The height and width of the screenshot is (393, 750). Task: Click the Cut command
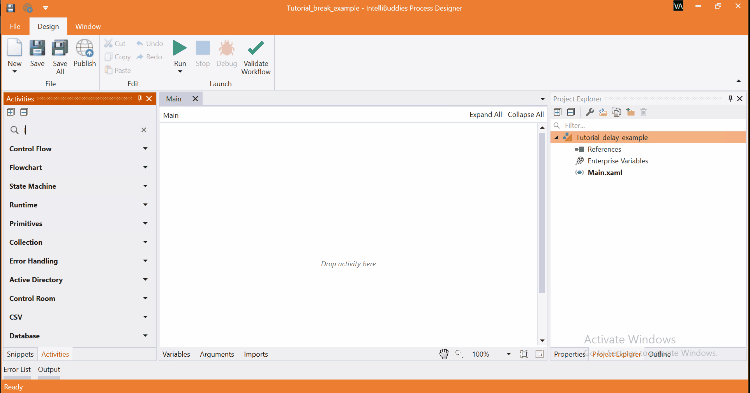(115, 44)
